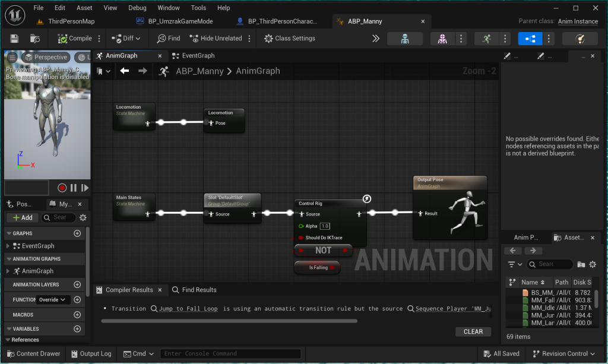Navigate forward in graph history

(142, 71)
